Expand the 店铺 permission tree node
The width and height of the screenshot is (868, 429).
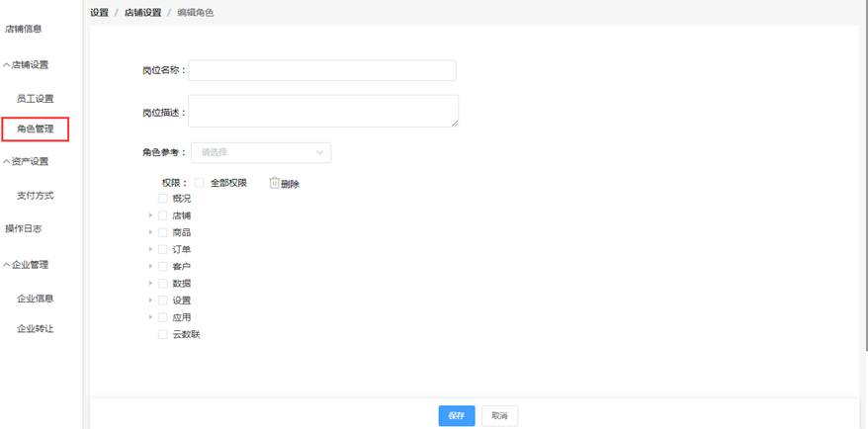click(x=151, y=215)
